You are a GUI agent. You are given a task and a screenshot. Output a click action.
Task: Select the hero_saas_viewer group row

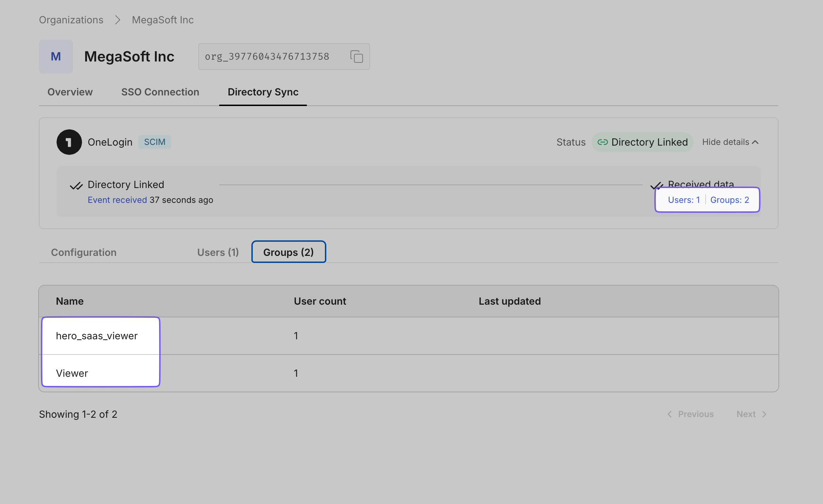(97, 335)
